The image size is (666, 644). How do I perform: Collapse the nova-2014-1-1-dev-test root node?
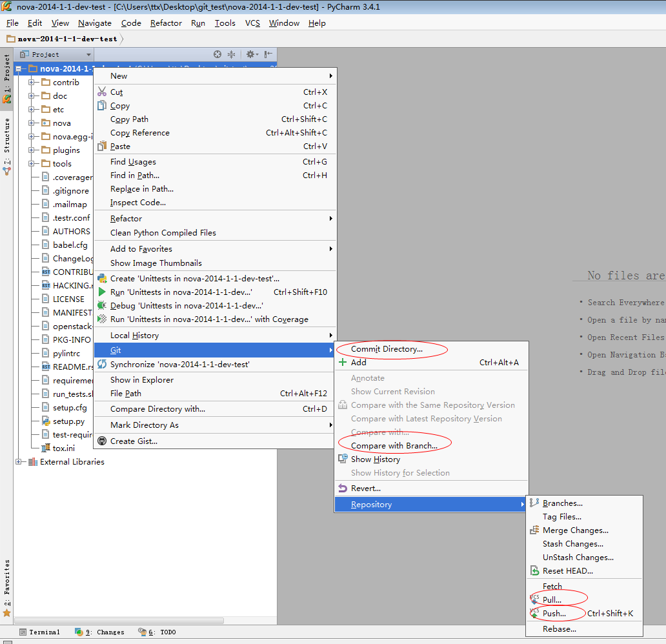pyautogui.click(x=18, y=69)
